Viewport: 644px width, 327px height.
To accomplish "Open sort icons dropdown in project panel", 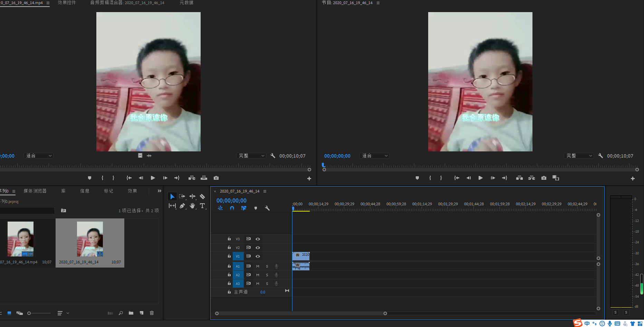I will tap(63, 313).
